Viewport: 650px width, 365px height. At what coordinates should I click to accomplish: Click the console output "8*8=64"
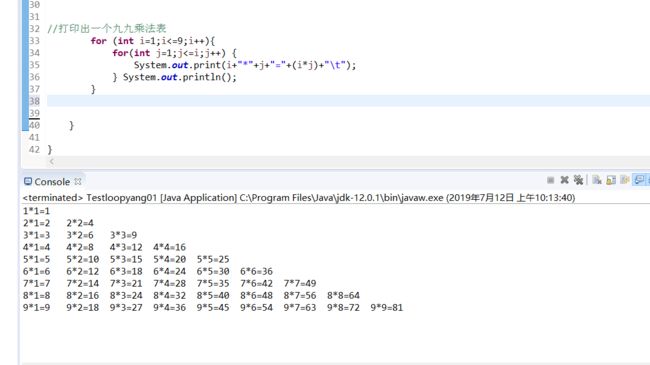(343, 295)
